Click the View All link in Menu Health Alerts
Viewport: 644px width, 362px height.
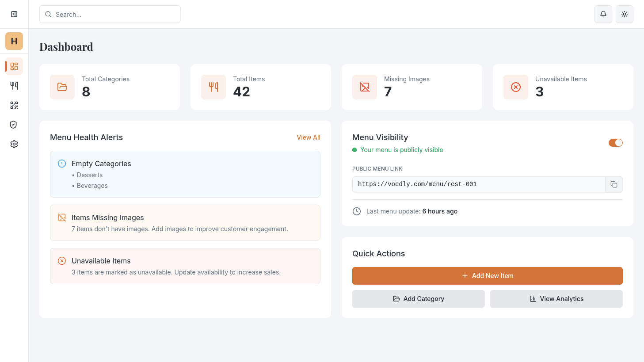pos(308,137)
